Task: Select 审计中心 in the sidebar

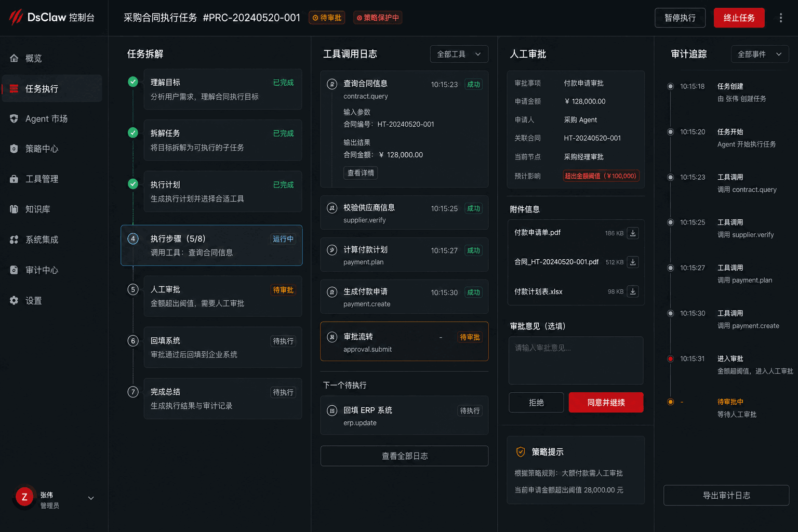Action: 52,270
